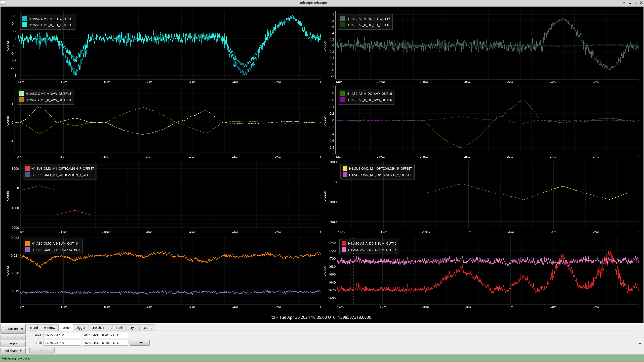
Task: Open the export tab
Action: pyautogui.click(x=147, y=328)
